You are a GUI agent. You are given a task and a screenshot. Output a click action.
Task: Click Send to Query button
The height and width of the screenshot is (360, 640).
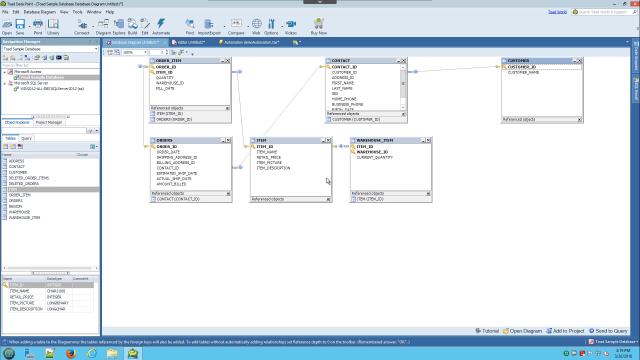(x=608, y=331)
